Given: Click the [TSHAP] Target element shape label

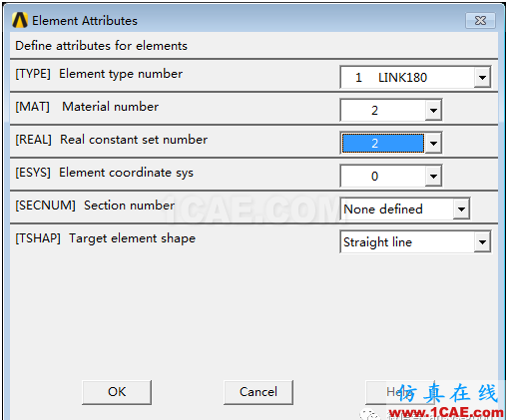Looking at the screenshot, I should [x=106, y=238].
